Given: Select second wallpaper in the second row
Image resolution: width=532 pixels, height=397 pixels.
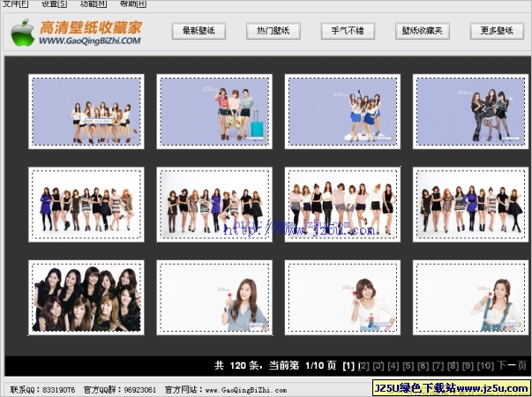Looking at the screenshot, I should (x=214, y=205).
